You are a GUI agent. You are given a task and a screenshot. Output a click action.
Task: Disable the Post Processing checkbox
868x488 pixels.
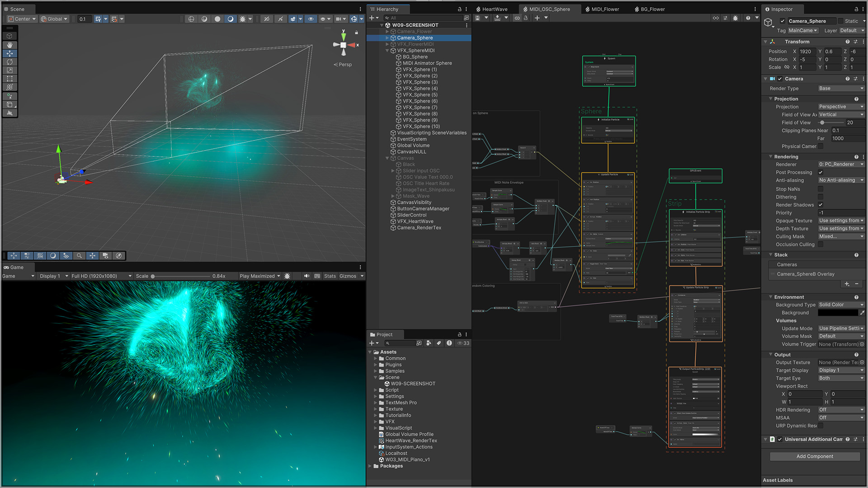[821, 172]
